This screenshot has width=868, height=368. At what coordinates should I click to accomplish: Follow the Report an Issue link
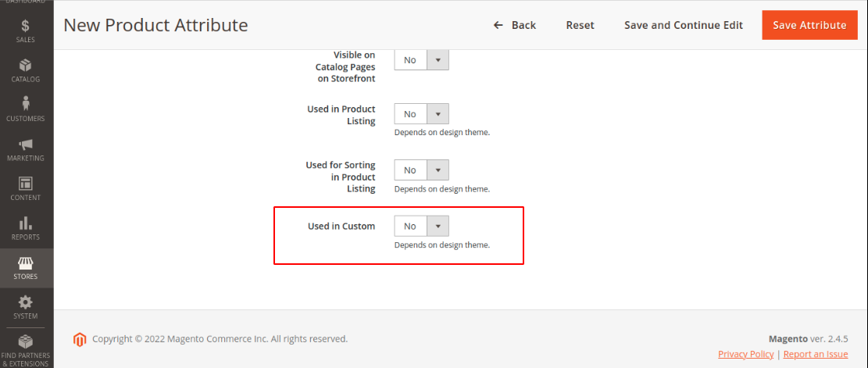(815, 354)
